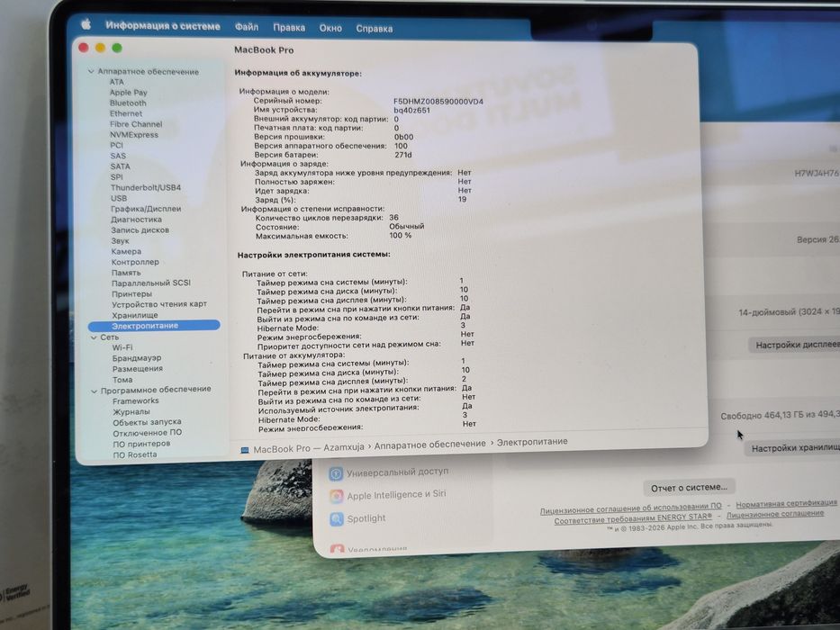Click Максимальная емкость value 100 %
840x630 pixels.
click(x=400, y=235)
